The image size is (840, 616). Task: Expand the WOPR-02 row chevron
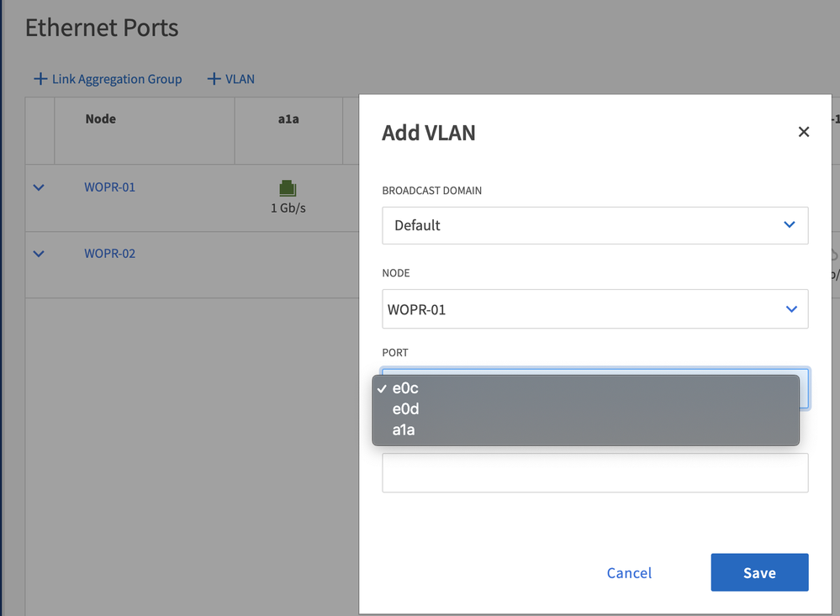pos(39,254)
